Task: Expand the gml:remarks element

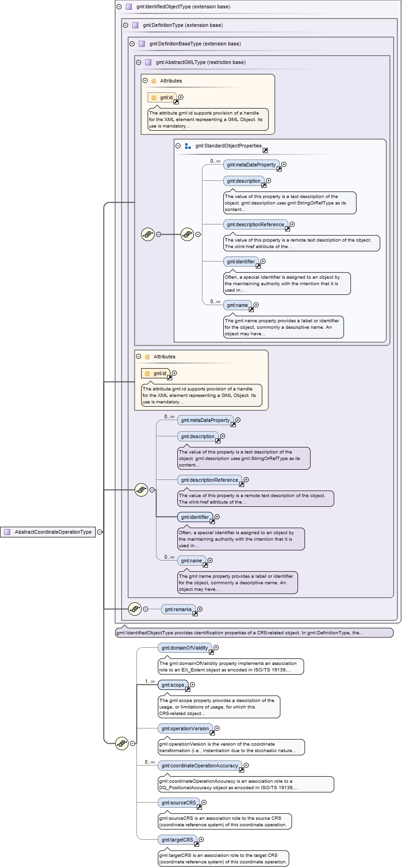Action: [x=200, y=609]
